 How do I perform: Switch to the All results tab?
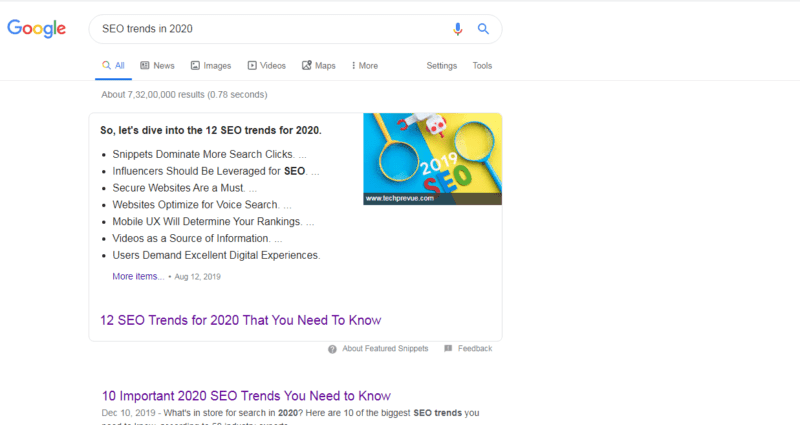click(x=113, y=66)
